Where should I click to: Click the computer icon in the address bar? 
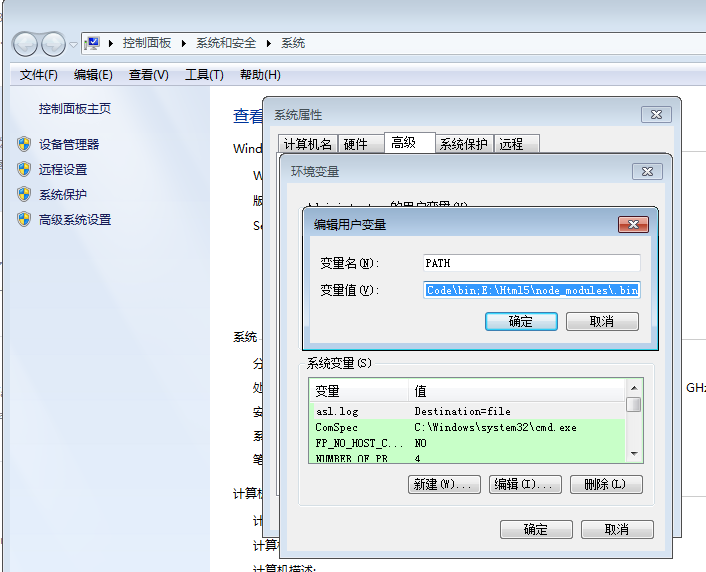click(x=92, y=43)
